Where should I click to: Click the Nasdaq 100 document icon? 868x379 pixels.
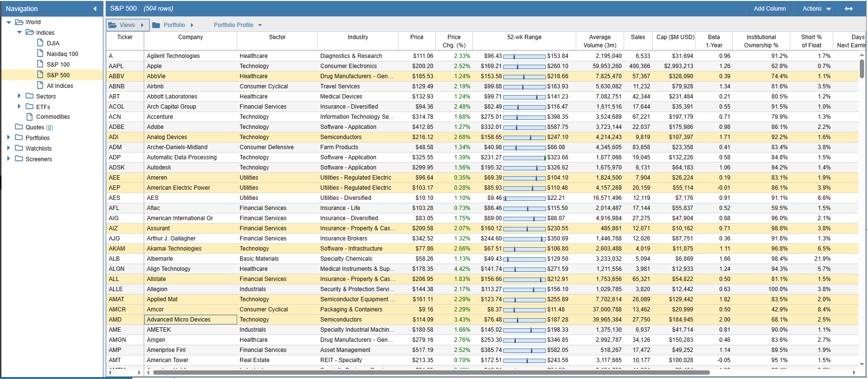click(x=41, y=54)
